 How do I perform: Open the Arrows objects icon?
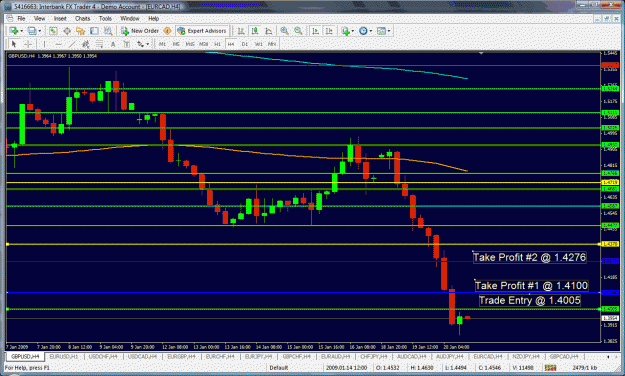point(140,44)
